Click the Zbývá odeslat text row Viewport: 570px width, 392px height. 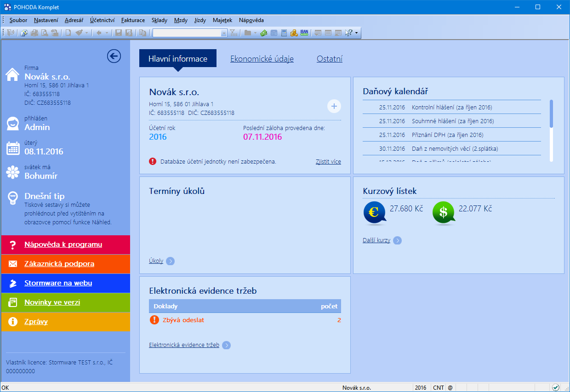point(245,320)
